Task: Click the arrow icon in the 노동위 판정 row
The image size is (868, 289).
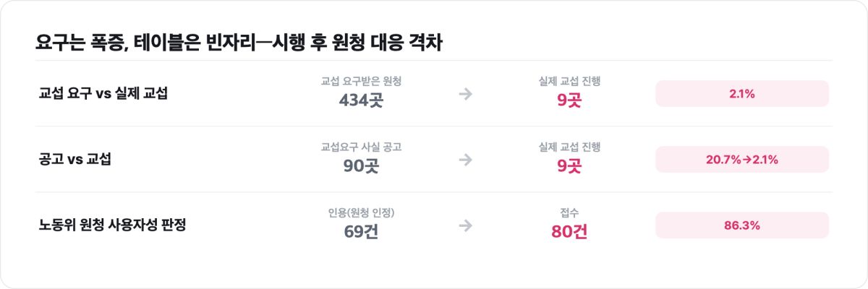Action: click(466, 225)
